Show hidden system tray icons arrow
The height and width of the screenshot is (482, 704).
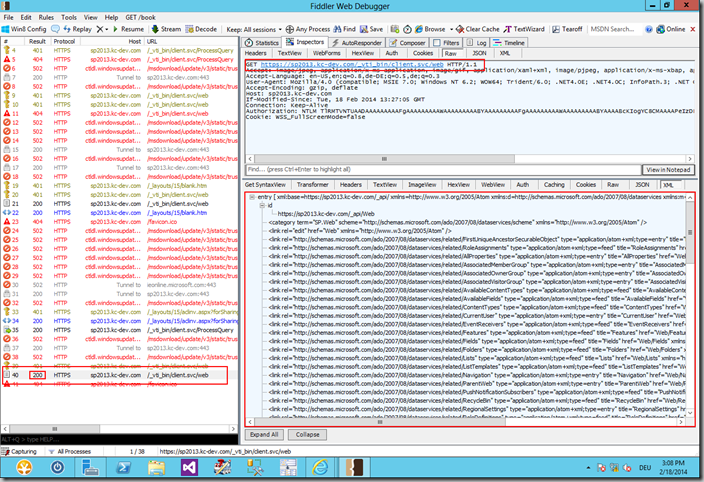[x=588, y=468]
